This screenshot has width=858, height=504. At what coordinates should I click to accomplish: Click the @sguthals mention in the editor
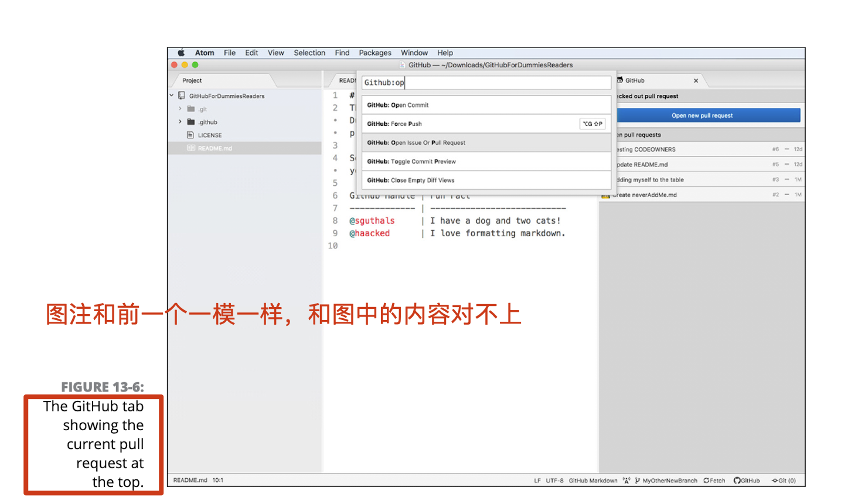click(x=372, y=221)
